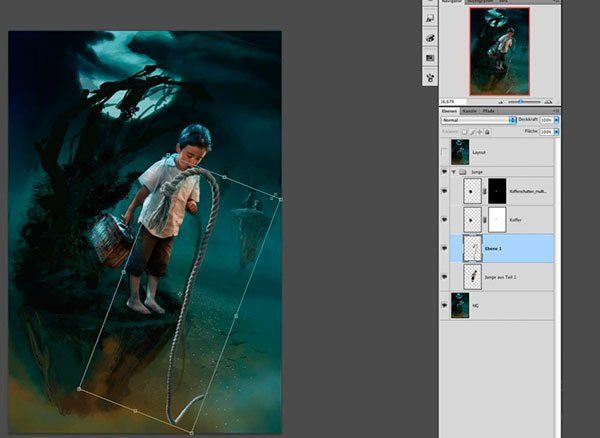This screenshot has height=438, width=600.
Task: Click mask link icon on Kofferschatten layer
Action: (x=485, y=191)
